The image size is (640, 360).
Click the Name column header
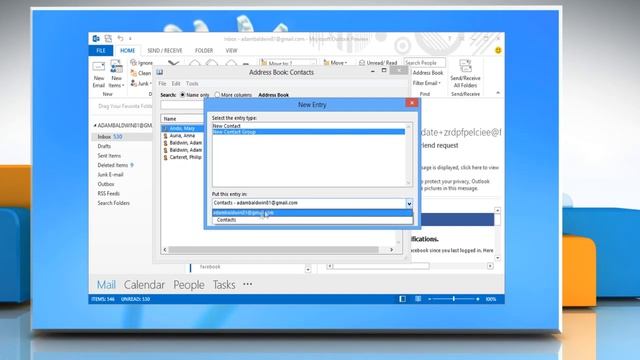click(182, 119)
